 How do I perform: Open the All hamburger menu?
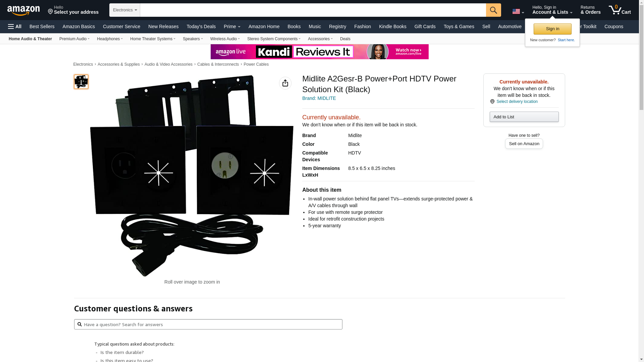click(x=15, y=26)
